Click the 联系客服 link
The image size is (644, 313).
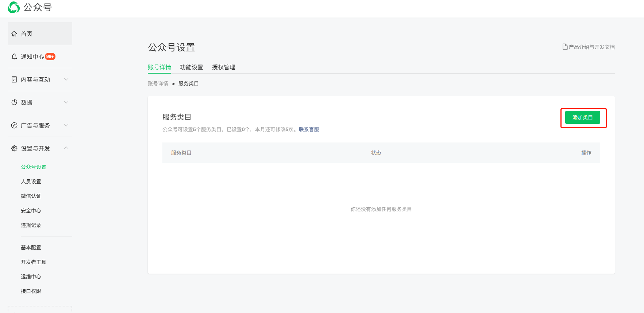[x=309, y=129]
